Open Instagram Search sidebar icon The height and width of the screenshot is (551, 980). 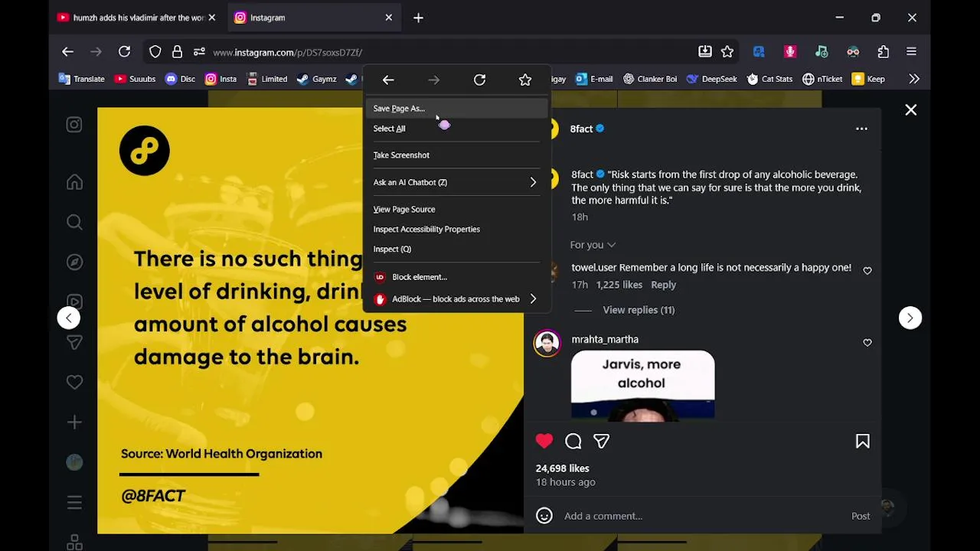point(74,222)
